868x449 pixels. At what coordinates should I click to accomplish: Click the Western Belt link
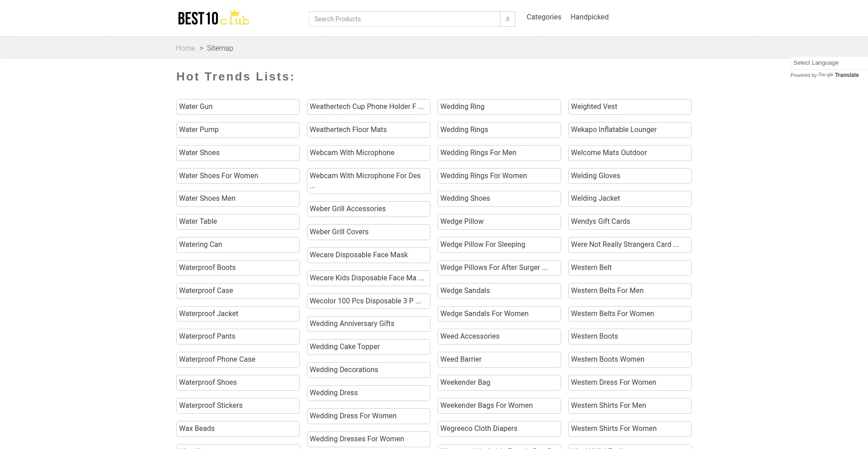tap(630, 268)
